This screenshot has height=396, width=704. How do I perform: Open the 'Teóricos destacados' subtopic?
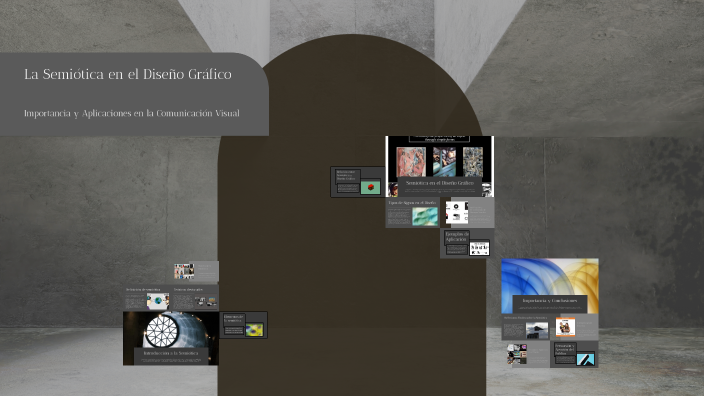(x=195, y=298)
